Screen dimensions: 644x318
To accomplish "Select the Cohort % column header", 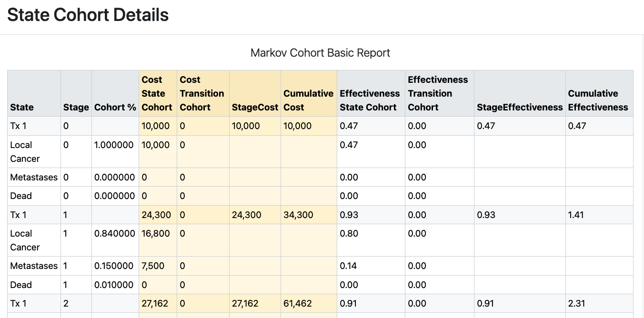I will point(115,107).
